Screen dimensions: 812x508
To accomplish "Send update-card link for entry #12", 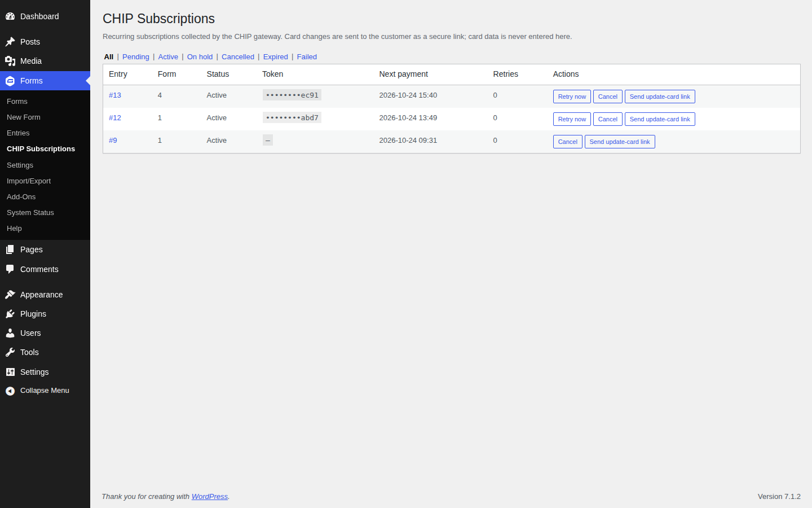I will pos(660,119).
